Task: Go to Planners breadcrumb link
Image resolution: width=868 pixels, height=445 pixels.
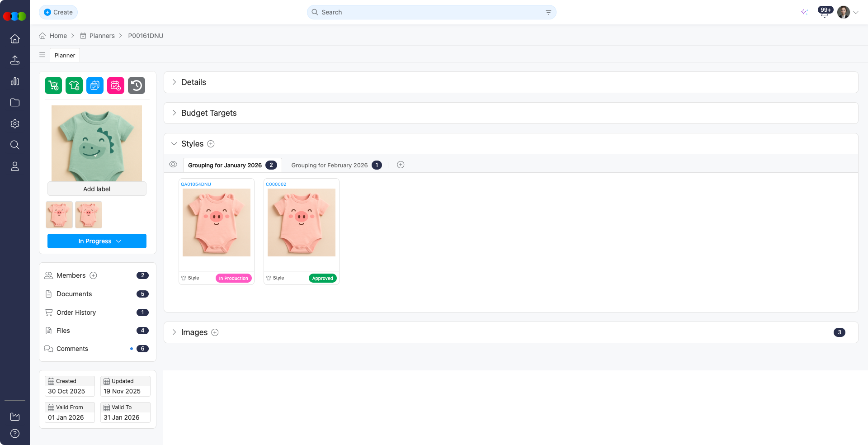Action: click(x=102, y=36)
